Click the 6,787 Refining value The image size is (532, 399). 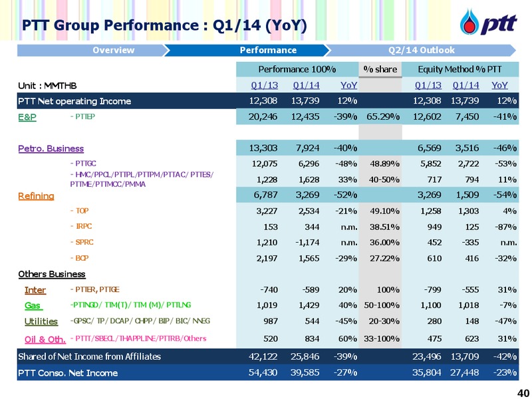(265, 195)
